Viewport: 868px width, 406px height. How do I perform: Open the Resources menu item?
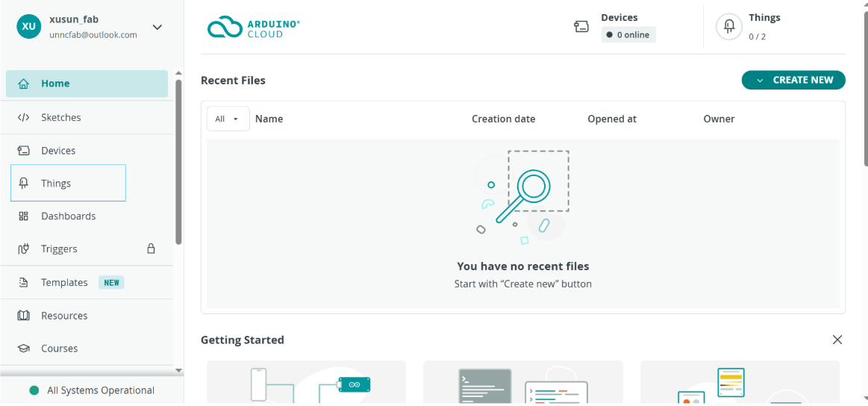tap(87, 316)
